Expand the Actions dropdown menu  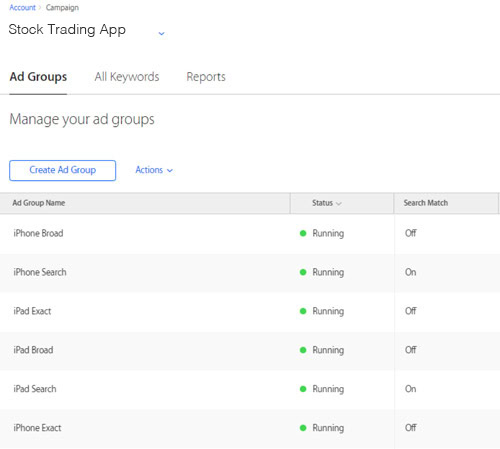point(154,170)
